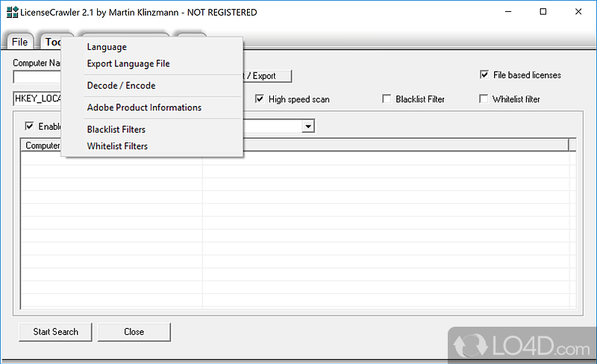Enable the Whitelist filter checkbox
The height and width of the screenshot is (364, 597).
point(483,99)
